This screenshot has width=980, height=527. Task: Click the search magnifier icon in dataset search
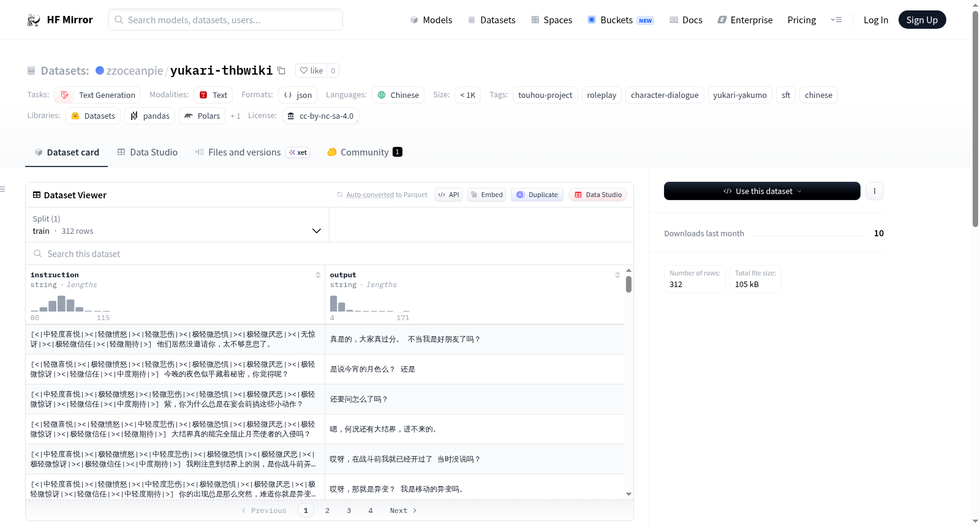(x=38, y=253)
